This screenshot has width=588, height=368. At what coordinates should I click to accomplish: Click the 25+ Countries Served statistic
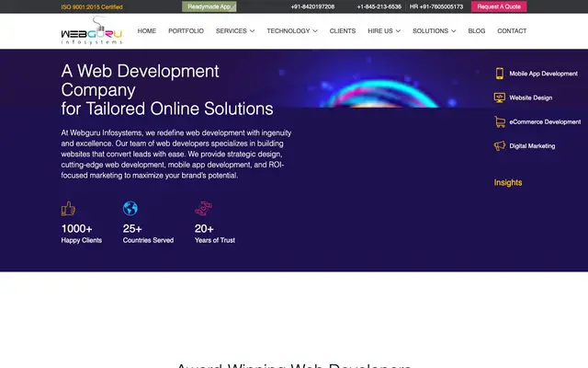148,234
